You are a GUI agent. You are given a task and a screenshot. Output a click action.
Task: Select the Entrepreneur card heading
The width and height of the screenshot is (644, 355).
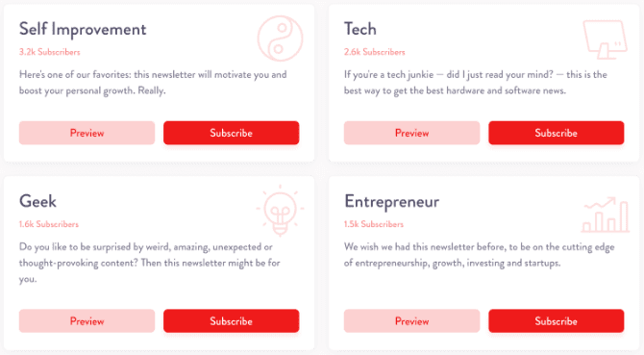click(392, 202)
